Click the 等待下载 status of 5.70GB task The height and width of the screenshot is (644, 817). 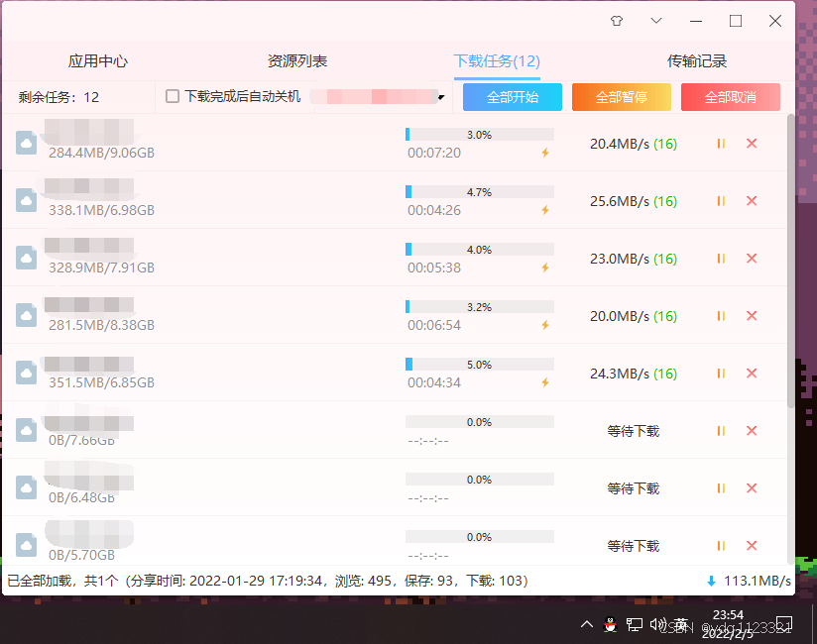633,546
